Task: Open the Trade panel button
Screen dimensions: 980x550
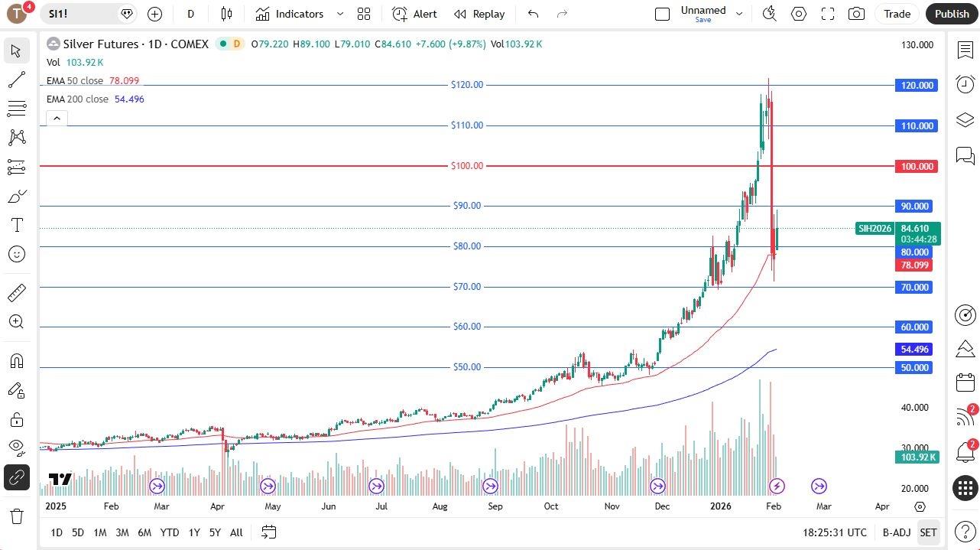Action: (896, 14)
